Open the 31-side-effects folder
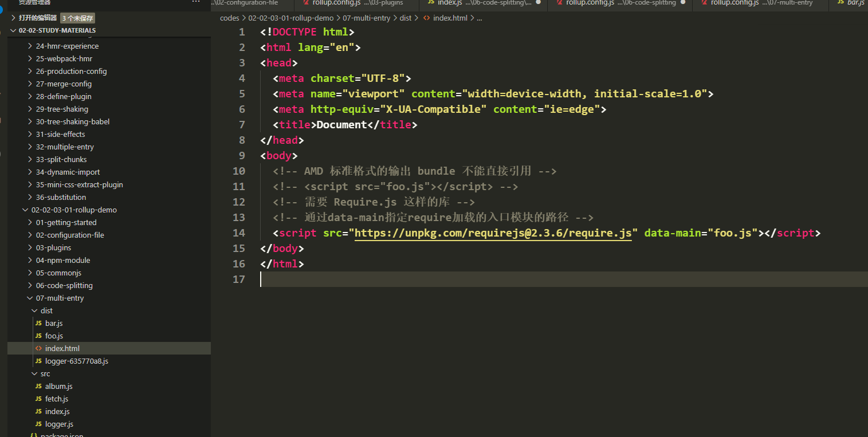The width and height of the screenshot is (868, 437). click(60, 135)
